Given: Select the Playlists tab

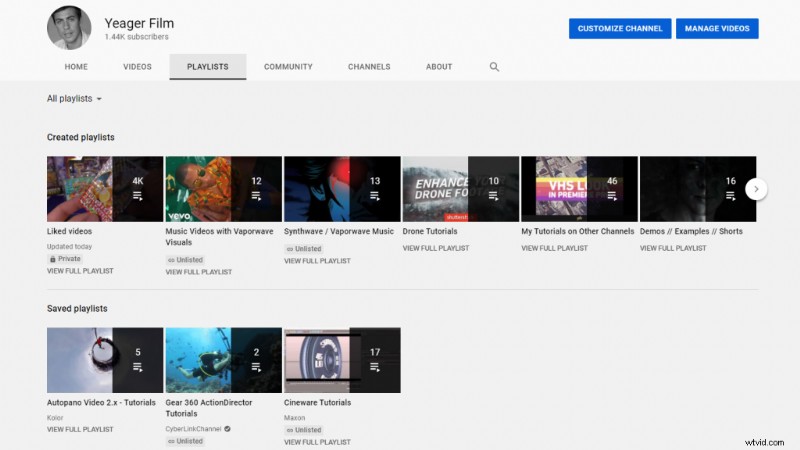Looking at the screenshot, I should point(208,67).
